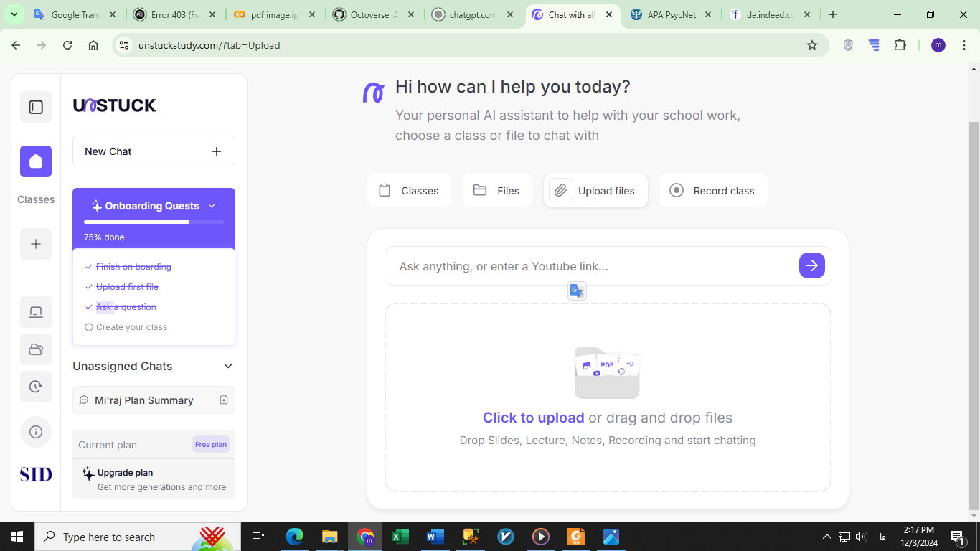Viewport: 980px width, 551px height.
Task: Click the Windows Start button
Action: [17, 537]
